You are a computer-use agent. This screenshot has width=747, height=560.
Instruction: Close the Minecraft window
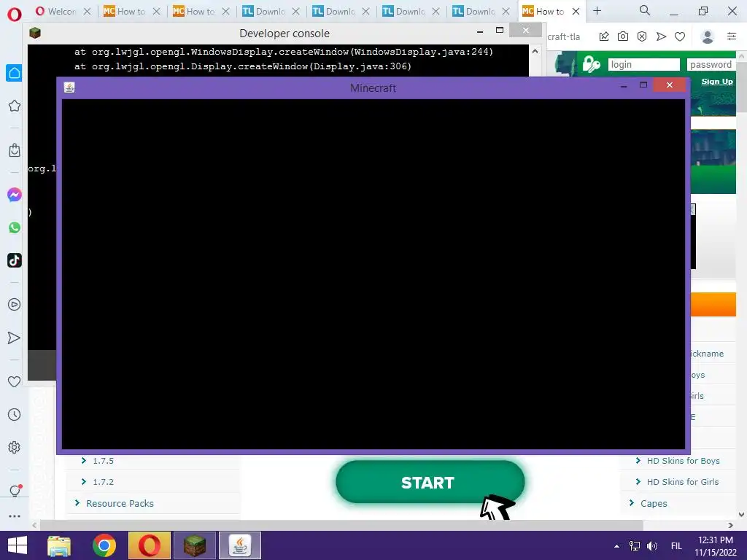(x=670, y=85)
